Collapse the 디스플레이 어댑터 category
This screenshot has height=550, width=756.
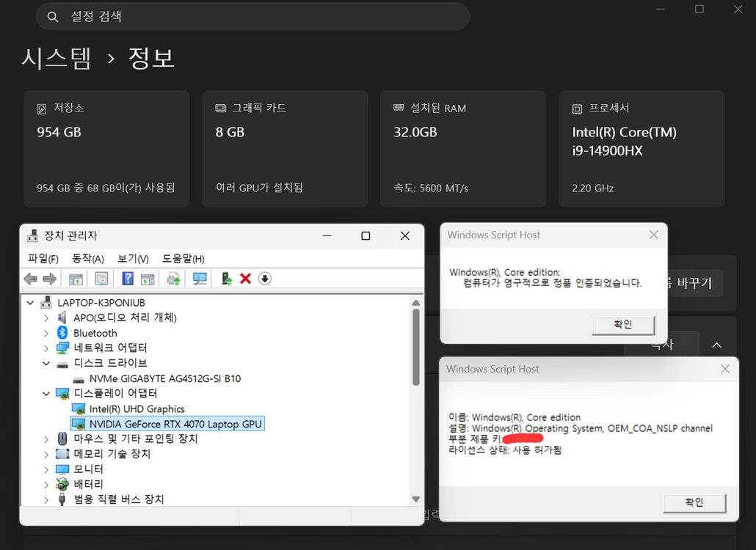[46, 394]
